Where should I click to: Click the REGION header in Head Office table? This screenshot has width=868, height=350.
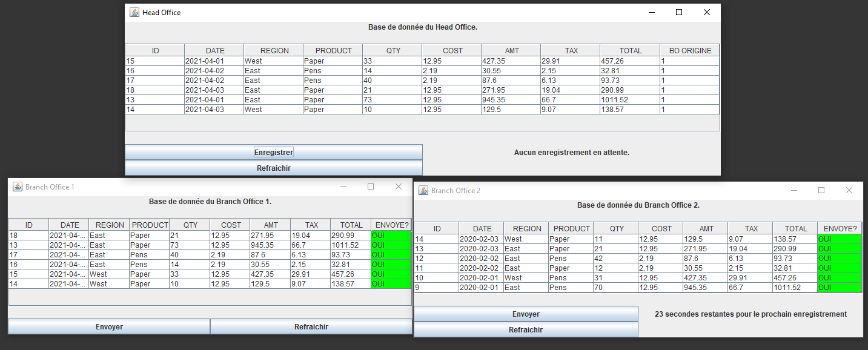tap(274, 51)
